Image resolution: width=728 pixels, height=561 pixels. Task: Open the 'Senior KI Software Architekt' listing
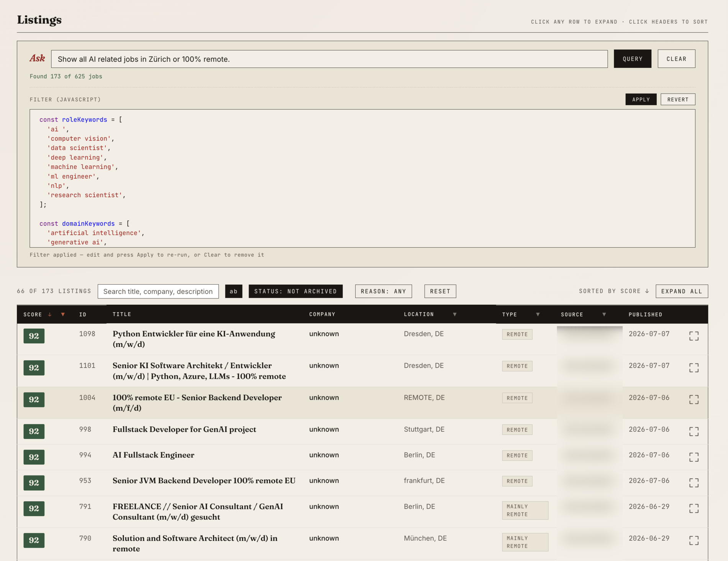coord(199,371)
